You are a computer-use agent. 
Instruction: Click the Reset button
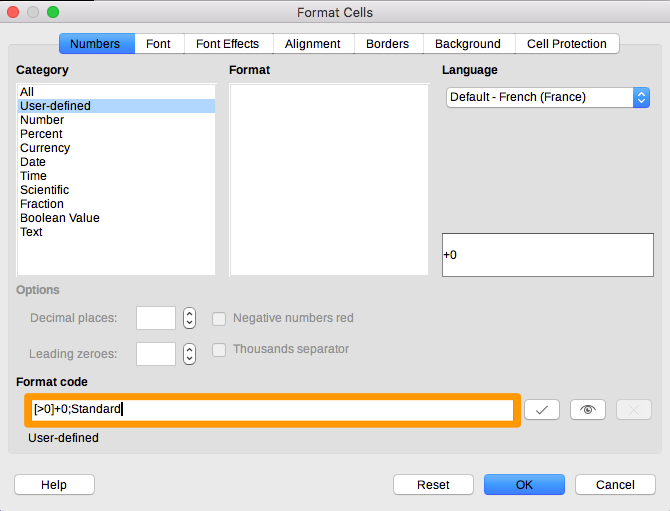433,484
